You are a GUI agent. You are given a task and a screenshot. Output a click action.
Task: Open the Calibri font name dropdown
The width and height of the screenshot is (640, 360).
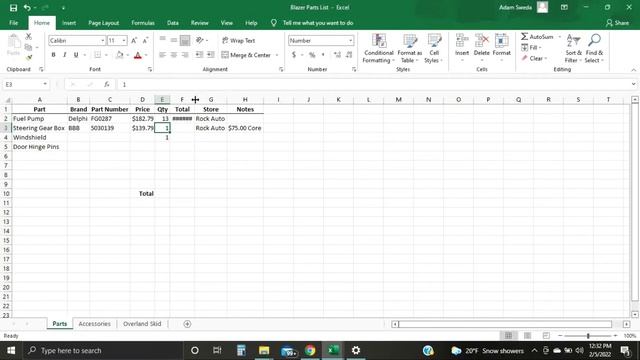(x=102, y=40)
